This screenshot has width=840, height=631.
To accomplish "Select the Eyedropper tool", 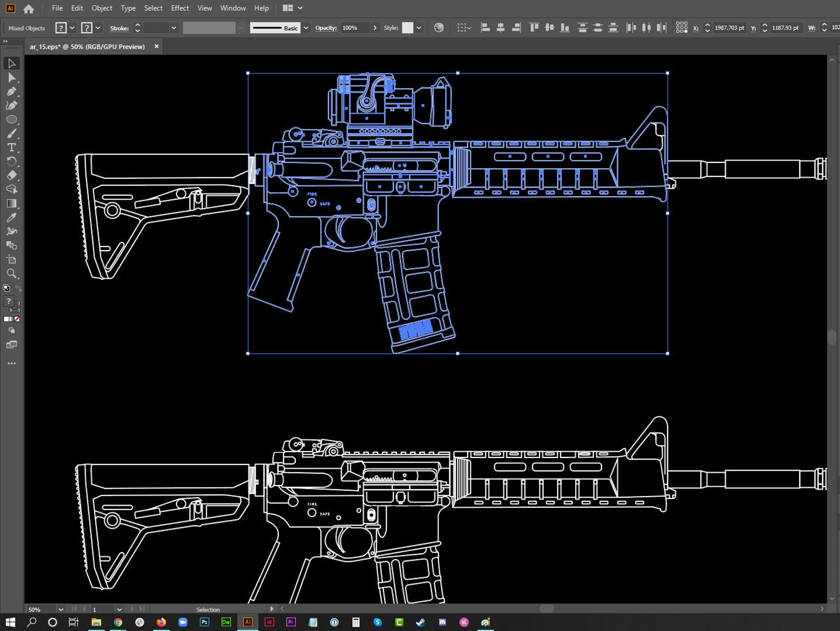I will [x=12, y=217].
